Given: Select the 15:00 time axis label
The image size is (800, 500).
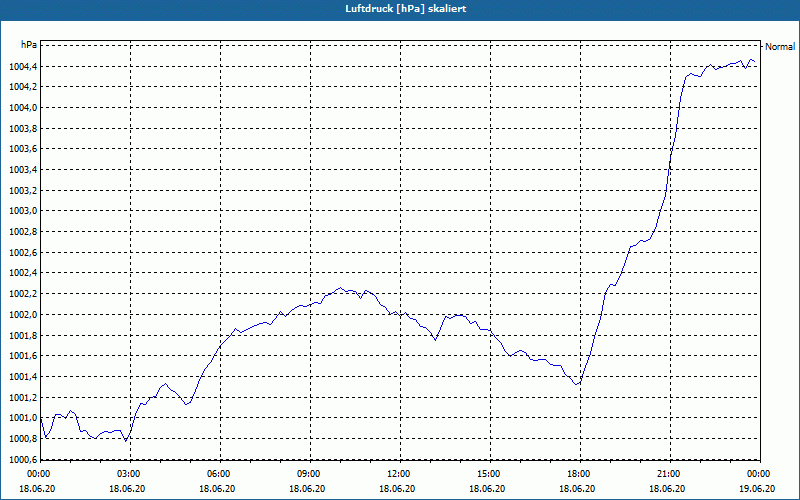Looking at the screenshot, I should (x=487, y=474).
